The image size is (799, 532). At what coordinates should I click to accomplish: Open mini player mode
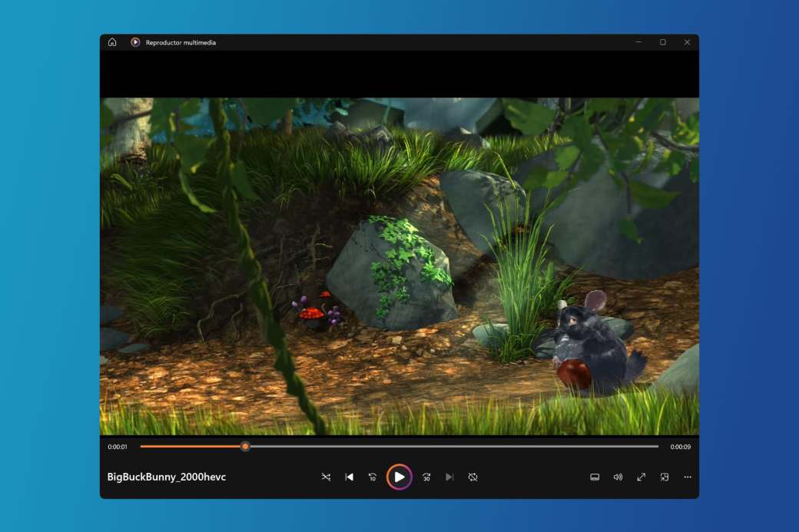[x=665, y=477]
